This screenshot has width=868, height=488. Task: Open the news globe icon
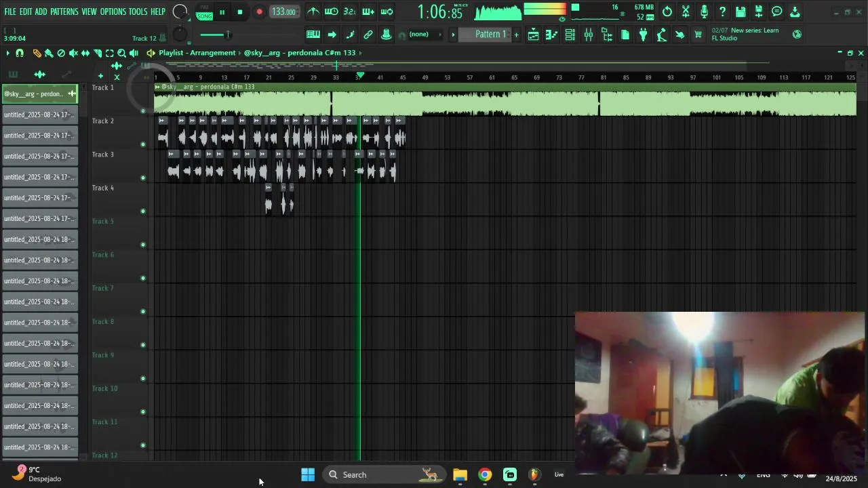point(797,34)
